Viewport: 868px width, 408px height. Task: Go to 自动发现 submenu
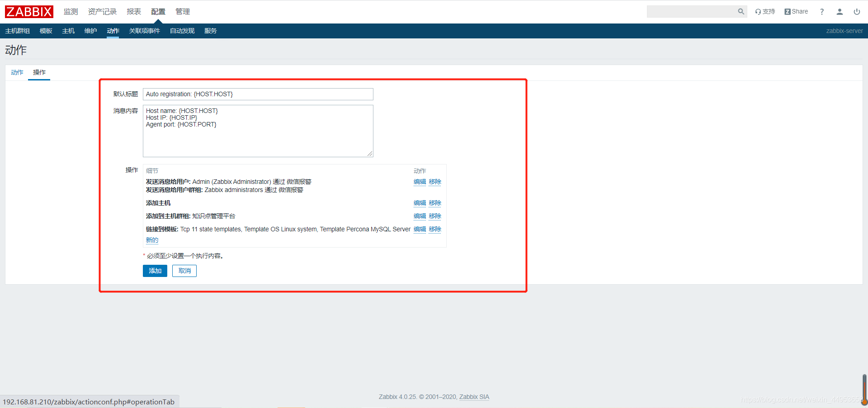point(182,31)
